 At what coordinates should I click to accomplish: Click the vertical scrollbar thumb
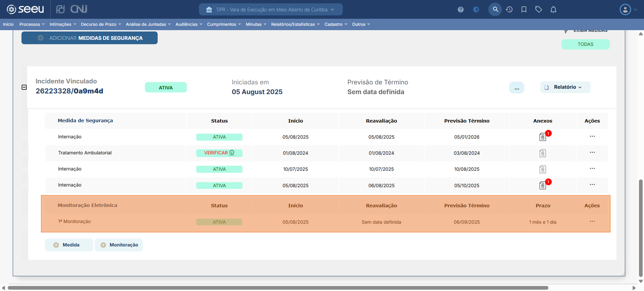(x=640, y=228)
